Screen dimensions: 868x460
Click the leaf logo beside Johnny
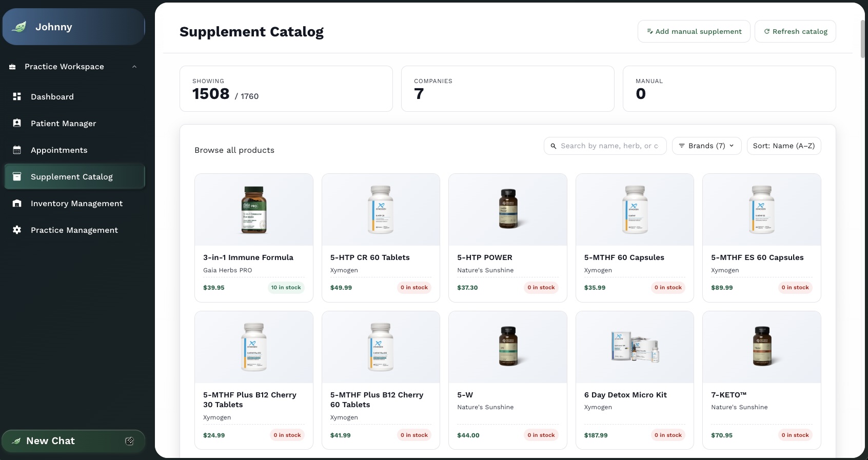tap(19, 27)
